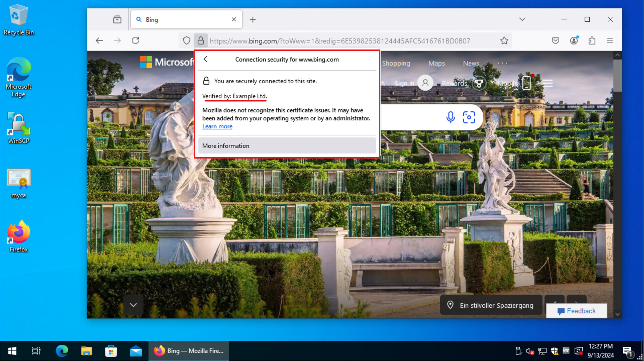Click the Firefox forward navigation arrow

tap(117, 40)
